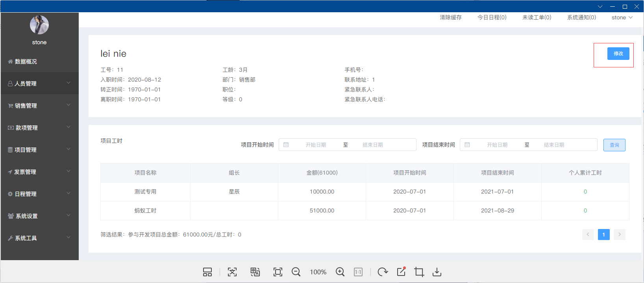Click calendar icon in 项目结束时间 field
The width and height of the screenshot is (644, 283).
tap(467, 145)
